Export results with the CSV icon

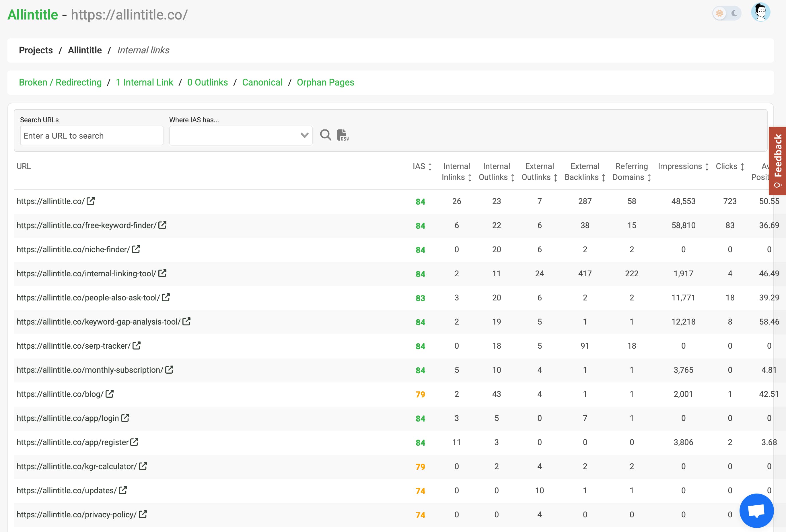342,135
